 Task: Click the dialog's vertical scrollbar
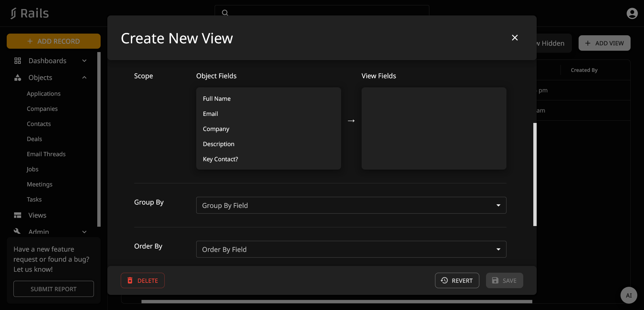pos(535,174)
